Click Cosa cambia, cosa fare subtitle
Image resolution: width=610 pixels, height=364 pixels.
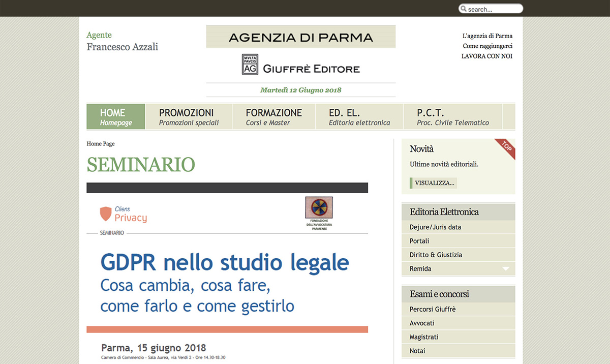[x=185, y=286]
